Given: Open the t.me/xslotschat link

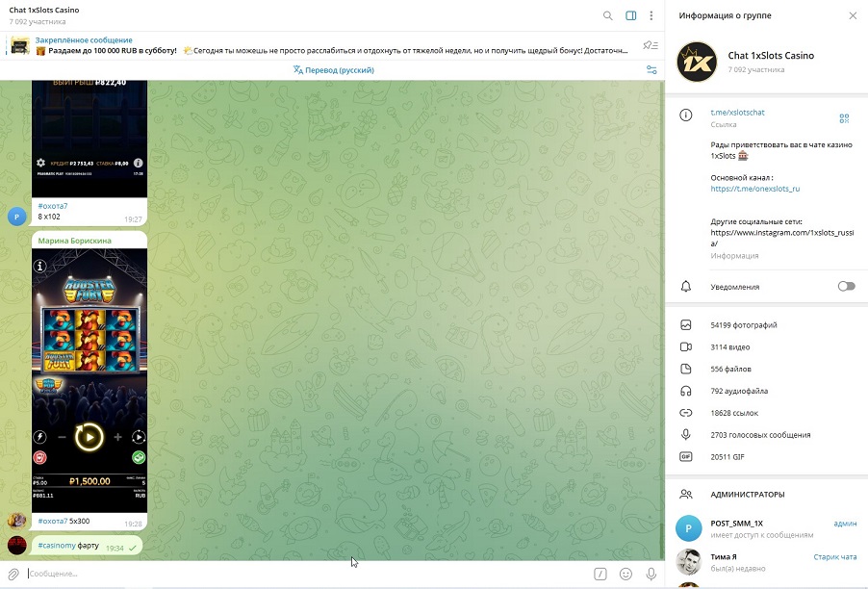Looking at the screenshot, I should [737, 113].
